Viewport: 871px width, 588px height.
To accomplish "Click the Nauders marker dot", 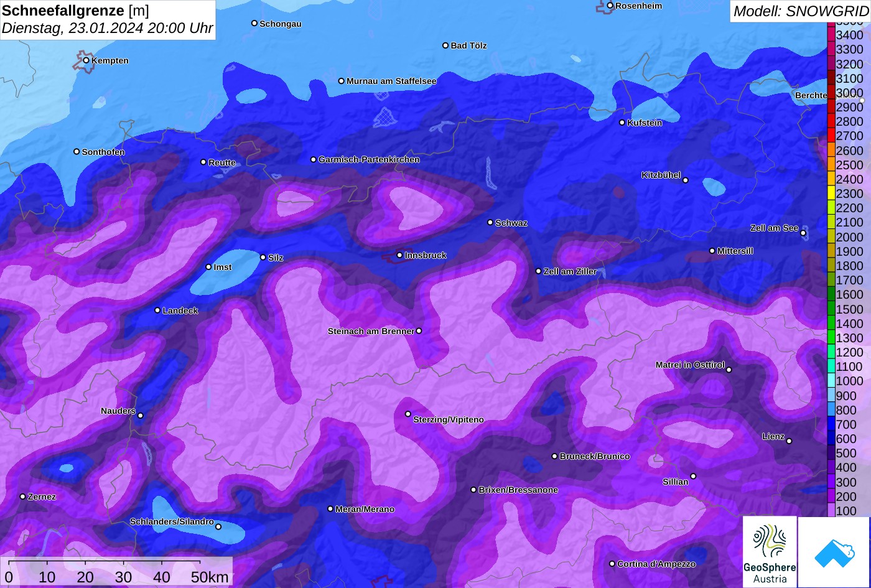I will (x=140, y=416).
